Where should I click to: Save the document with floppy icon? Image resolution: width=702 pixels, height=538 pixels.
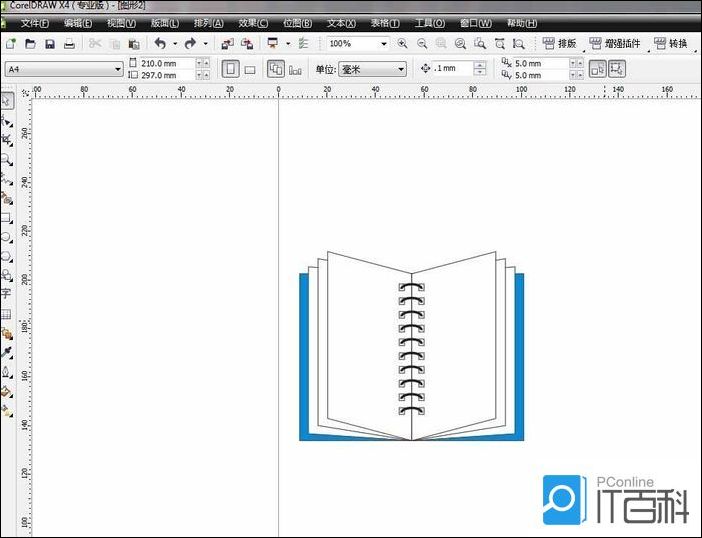(50, 43)
